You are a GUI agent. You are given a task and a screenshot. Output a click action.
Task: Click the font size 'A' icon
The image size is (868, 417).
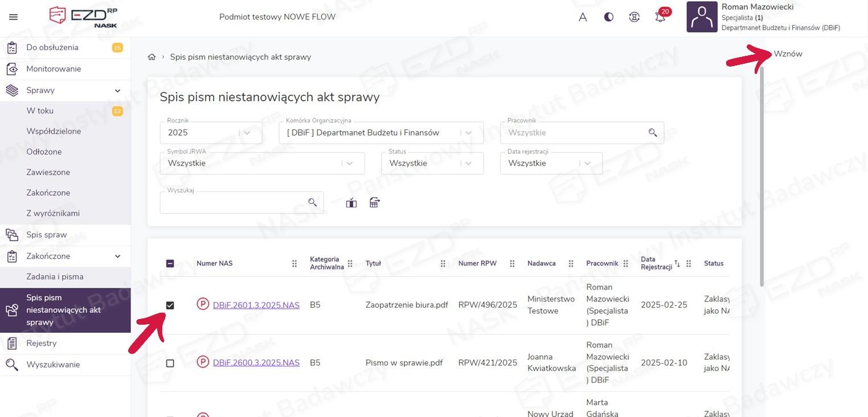point(583,17)
